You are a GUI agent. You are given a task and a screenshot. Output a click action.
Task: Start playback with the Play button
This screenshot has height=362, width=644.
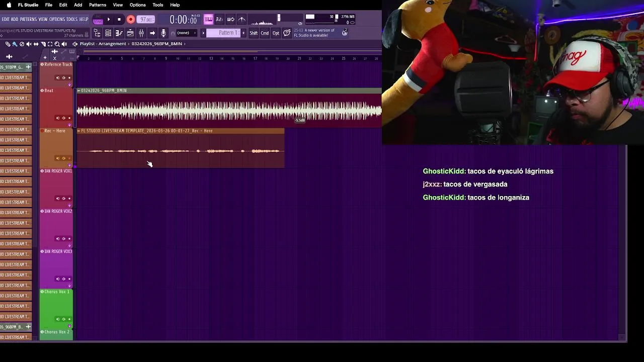click(109, 20)
